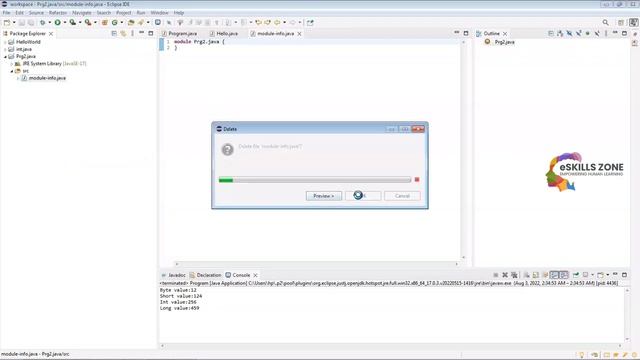
Task: Click the search magnifier in the main toolbar
Action: coord(606,23)
